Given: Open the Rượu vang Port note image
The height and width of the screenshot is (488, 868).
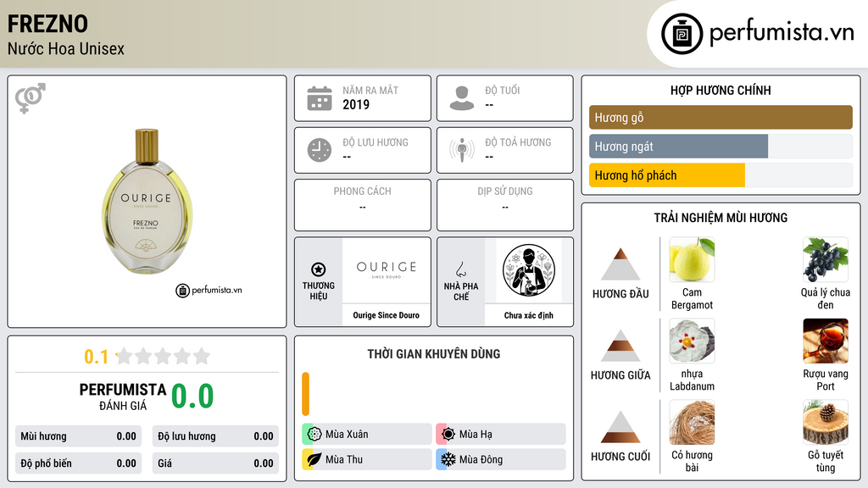Looking at the screenshot, I should pyautogui.click(x=826, y=341).
